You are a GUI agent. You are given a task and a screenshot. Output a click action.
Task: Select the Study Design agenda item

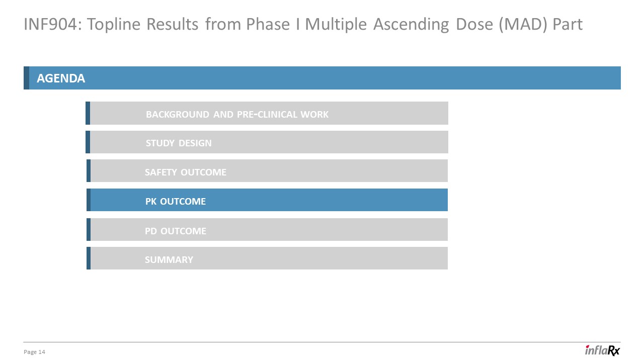179,143
